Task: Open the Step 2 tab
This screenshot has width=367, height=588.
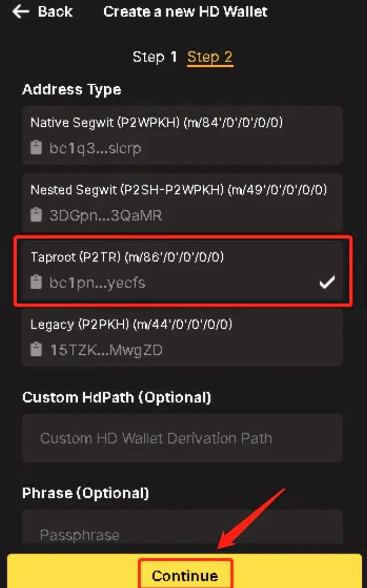Action: pyautogui.click(x=210, y=57)
